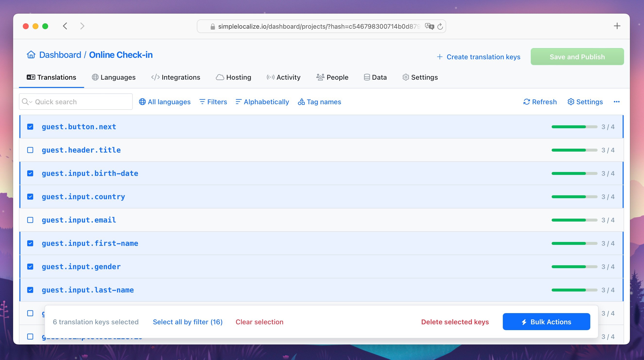The image size is (644, 360).
Task: Click the 3 / 4 count for guest.input.birth-date
Action: (608, 173)
